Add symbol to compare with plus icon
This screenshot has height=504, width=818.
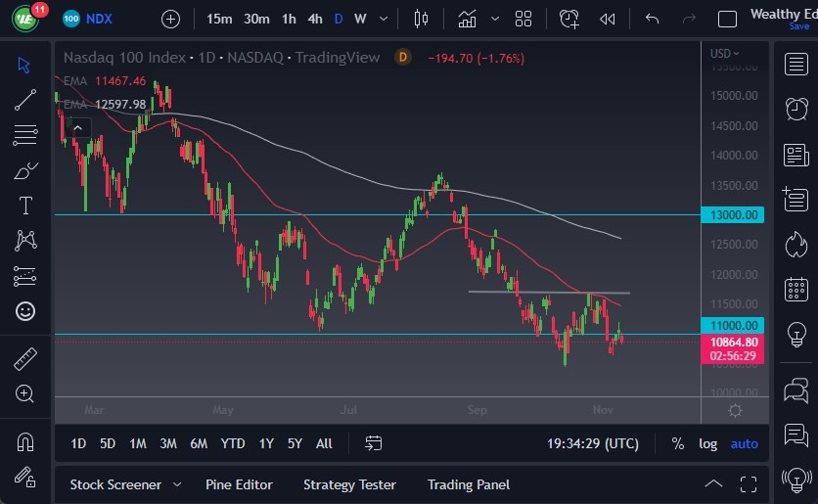point(170,20)
